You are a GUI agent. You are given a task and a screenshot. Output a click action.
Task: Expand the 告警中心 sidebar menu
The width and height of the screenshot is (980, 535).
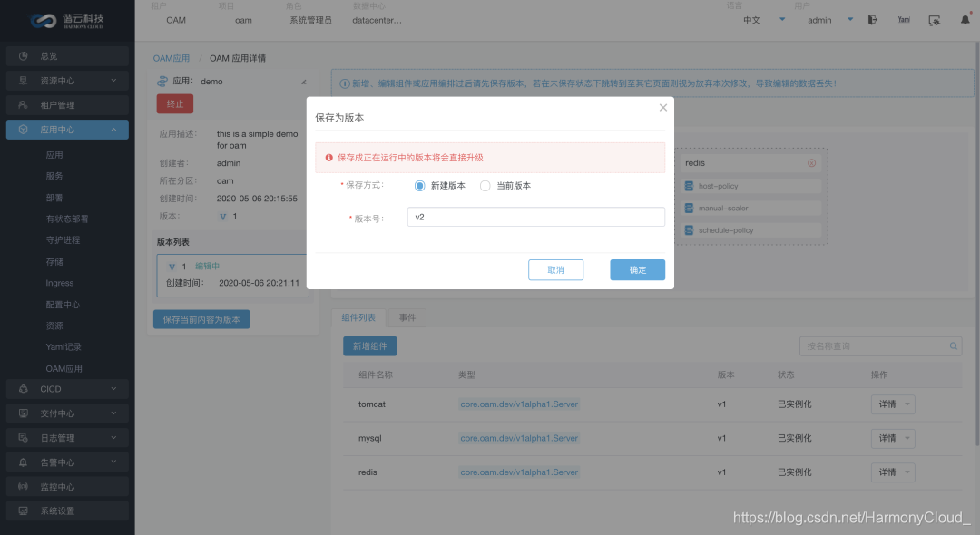(67, 462)
